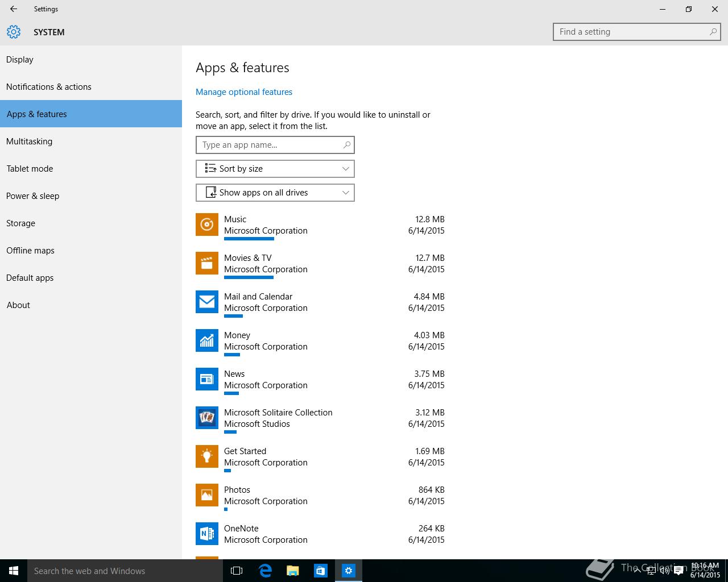Click the Settings gear on the taskbar
The height and width of the screenshot is (582, 728).
point(348,571)
